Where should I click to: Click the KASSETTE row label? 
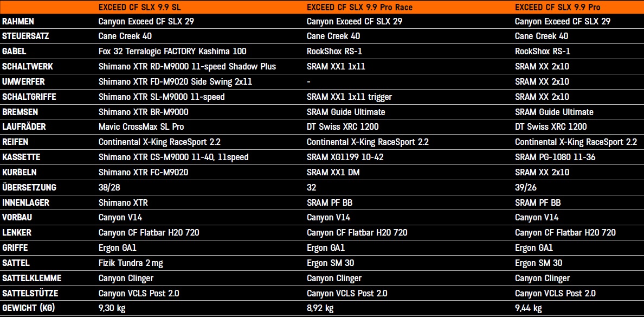click(x=21, y=157)
